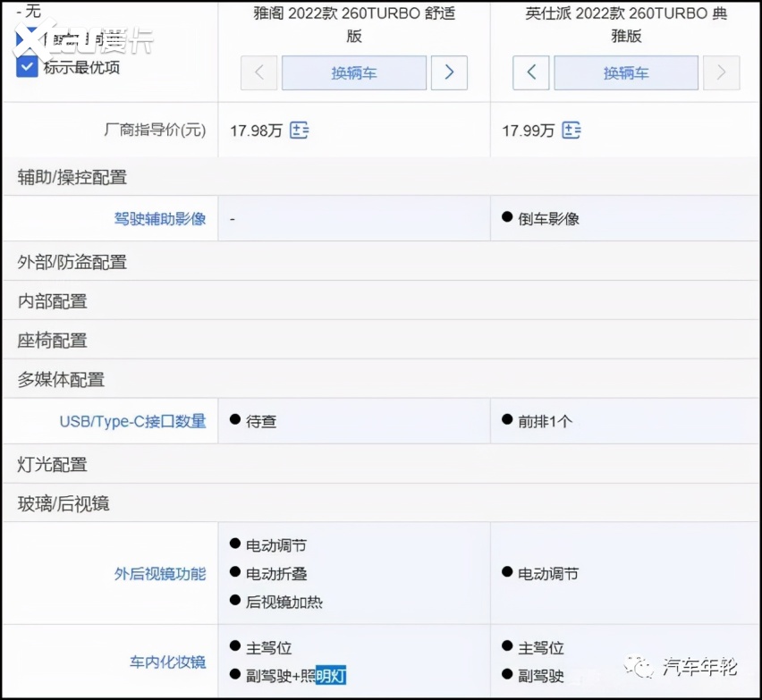
Task: Click the 雅阁 2022款 260TURBO 舒适版 title
Action: click(354, 24)
